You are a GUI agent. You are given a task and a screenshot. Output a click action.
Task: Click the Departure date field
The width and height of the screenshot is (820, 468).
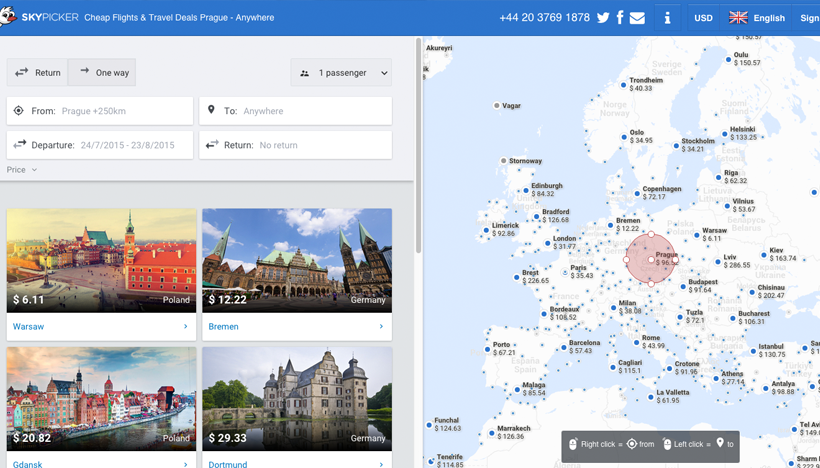click(100, 145)
